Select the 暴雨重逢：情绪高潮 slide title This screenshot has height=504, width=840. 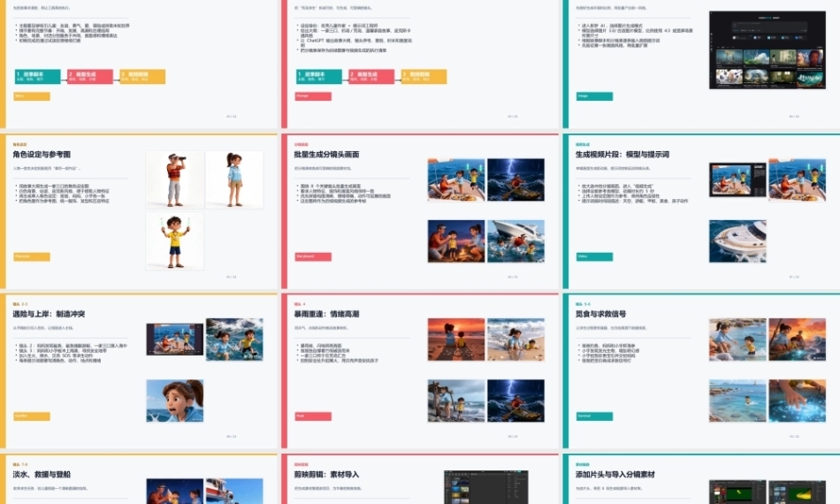pos(326,314)
